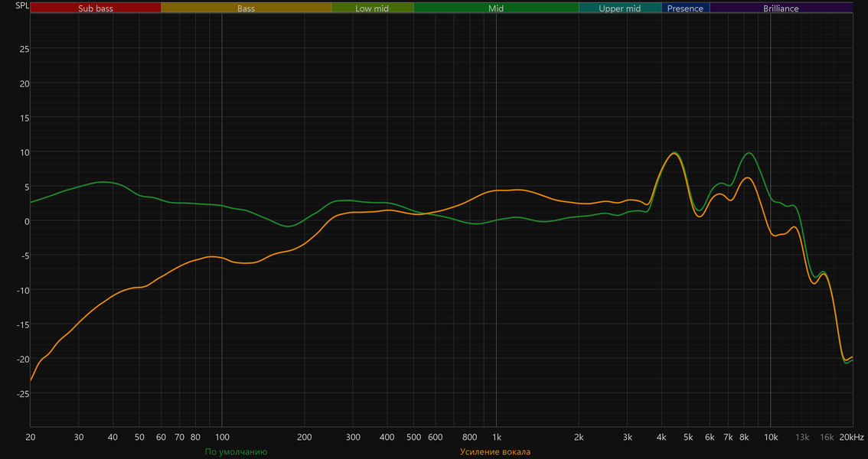Toggle the orange Усиление вокала legend entry
This screenshot has height=459, width=868.
[495, 452]
